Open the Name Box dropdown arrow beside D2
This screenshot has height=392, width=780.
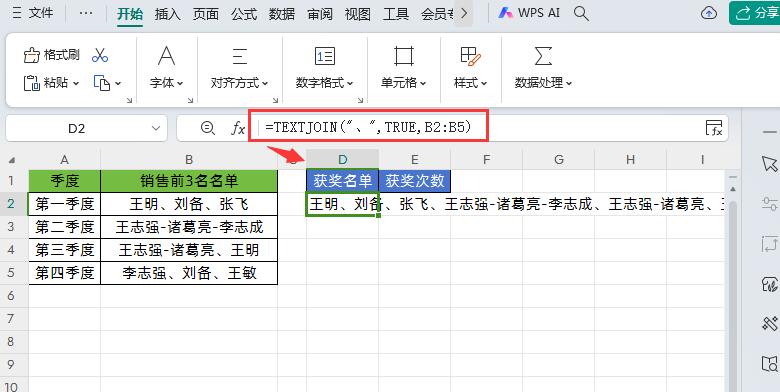pos(156,128)
